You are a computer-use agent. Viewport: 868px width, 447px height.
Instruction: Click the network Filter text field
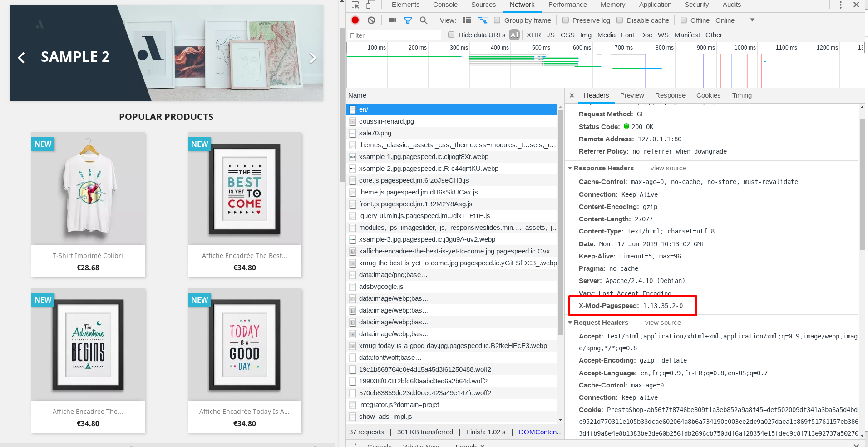pos(394,35)
